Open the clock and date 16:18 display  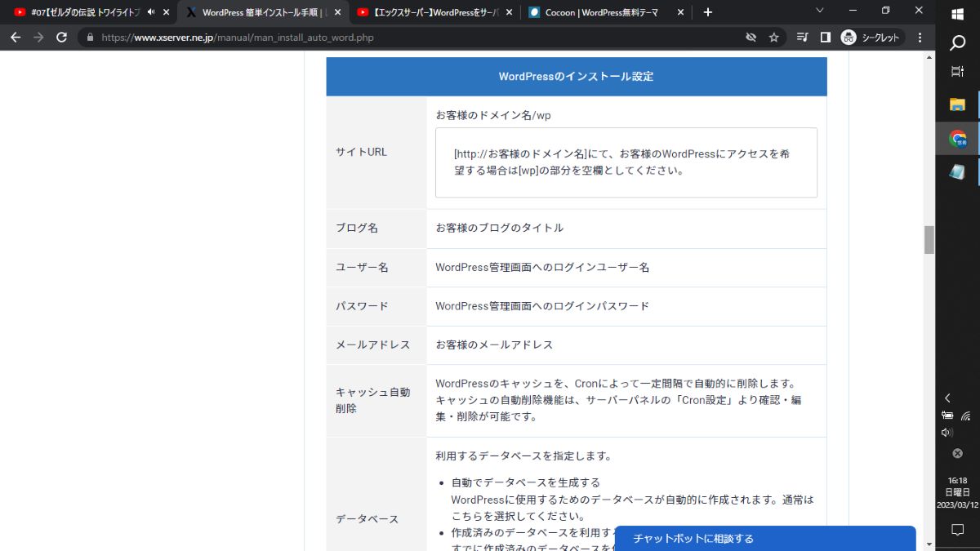958,493
